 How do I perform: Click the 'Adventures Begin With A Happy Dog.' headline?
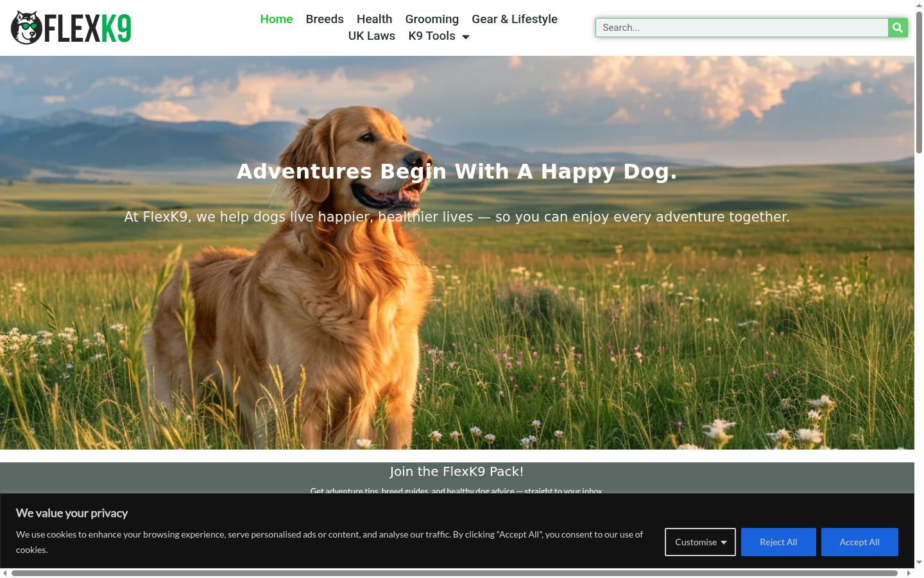point(457,171)
